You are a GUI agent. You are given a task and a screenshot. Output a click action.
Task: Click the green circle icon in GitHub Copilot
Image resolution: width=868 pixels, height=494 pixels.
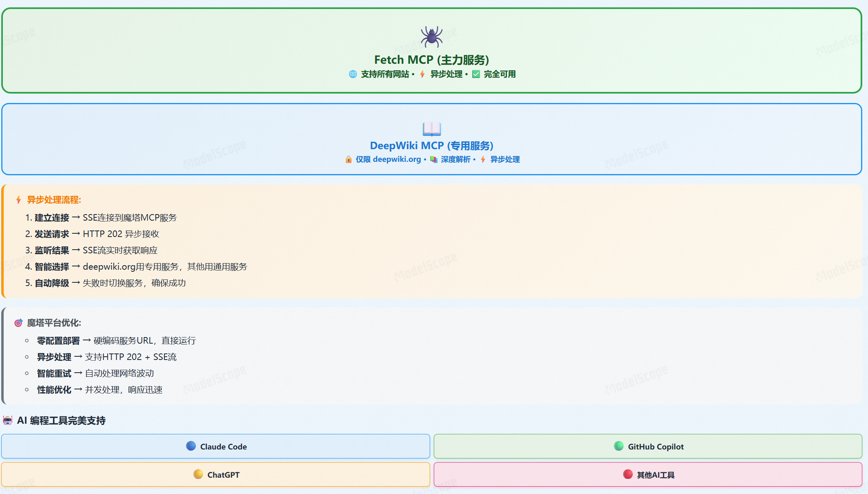tap(619, 446)
